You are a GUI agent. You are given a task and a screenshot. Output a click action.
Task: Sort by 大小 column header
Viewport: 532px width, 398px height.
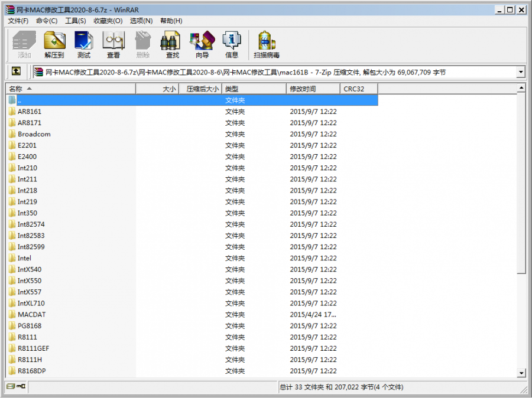(x=157, y=89)
